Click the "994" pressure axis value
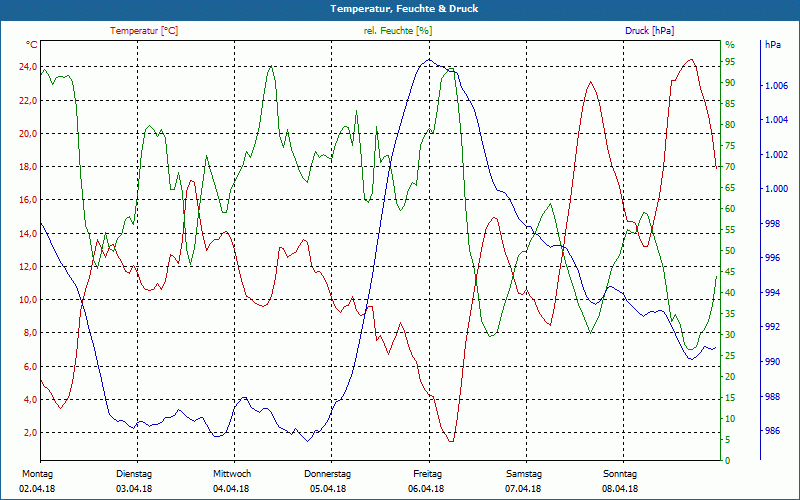The width and height of the screenshot is (800, 500). click(773, 293)
